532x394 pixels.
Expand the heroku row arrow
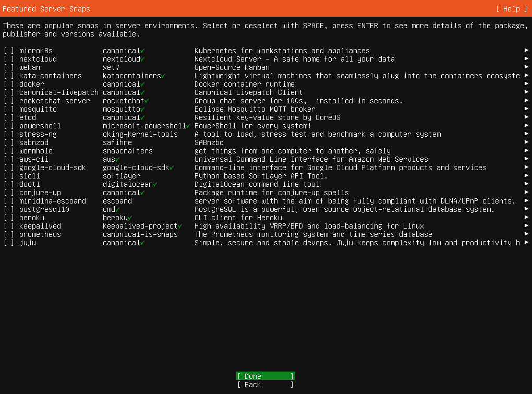[x=526, y=217]
